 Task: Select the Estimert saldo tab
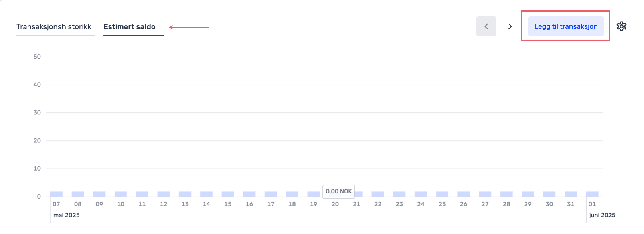[x=129, y=27]
